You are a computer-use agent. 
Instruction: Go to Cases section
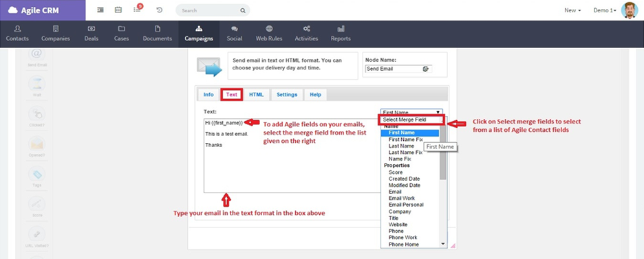pyautogui.click(x=122, y=34)
